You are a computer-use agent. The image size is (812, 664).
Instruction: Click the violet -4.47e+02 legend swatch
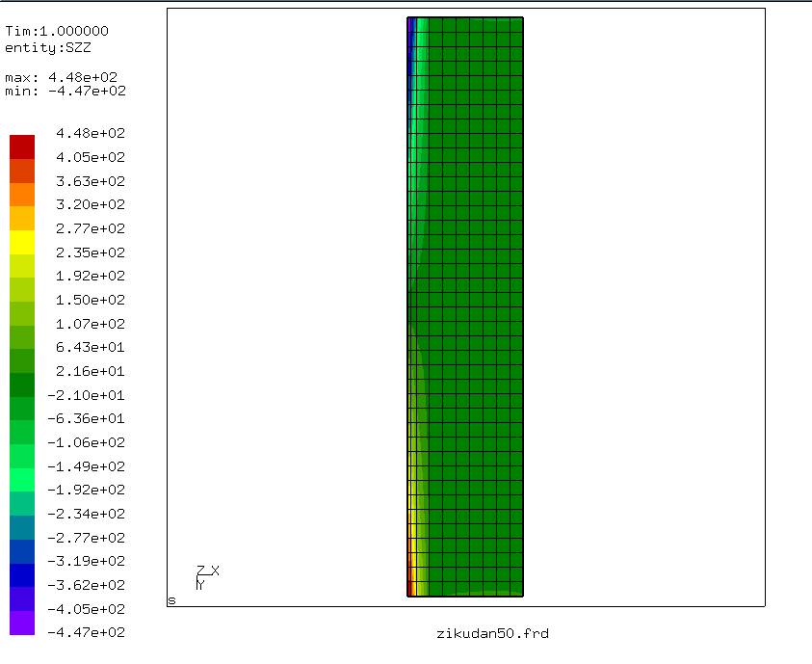pyautogui.click(x=22, y=624)
